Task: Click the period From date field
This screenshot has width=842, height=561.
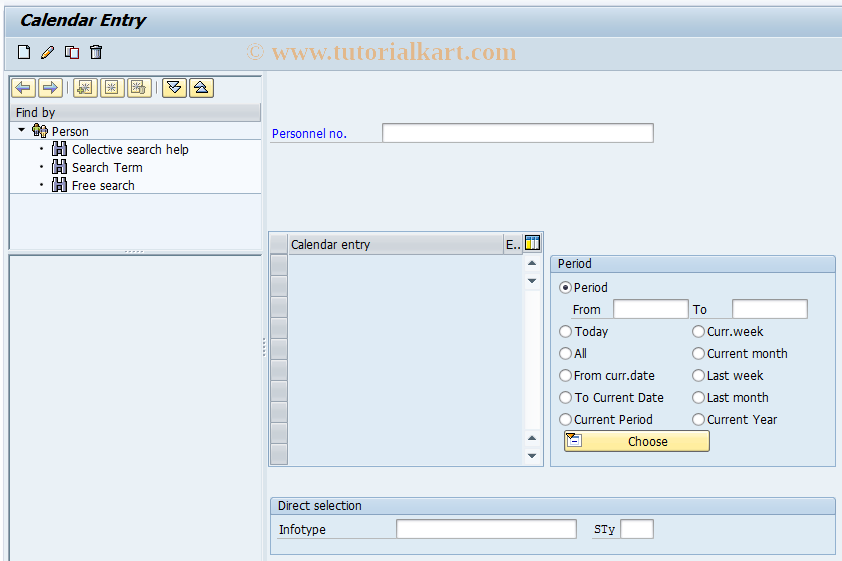Action: tap(650, 309)
